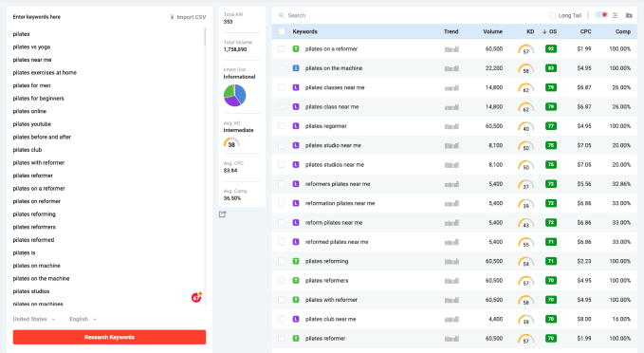644x353 pixels.
Task: Toggle the red switch near Long Tail
Action: pos(601,15)
